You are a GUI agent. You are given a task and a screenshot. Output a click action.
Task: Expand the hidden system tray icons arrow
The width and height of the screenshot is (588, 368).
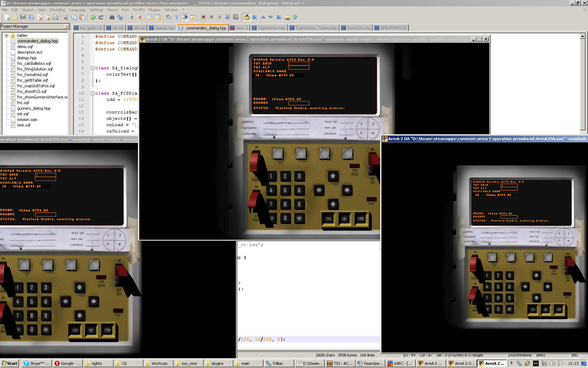511,363
